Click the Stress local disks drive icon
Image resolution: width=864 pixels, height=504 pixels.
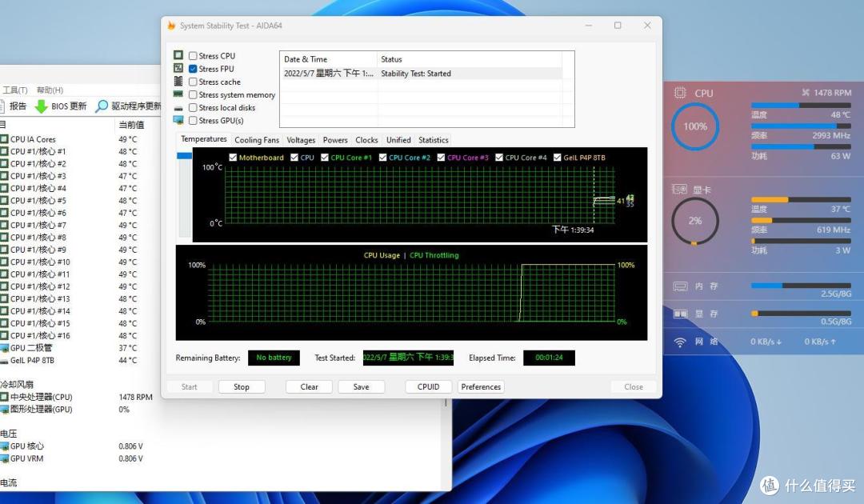pyautogui.click(x=178, y=108)
